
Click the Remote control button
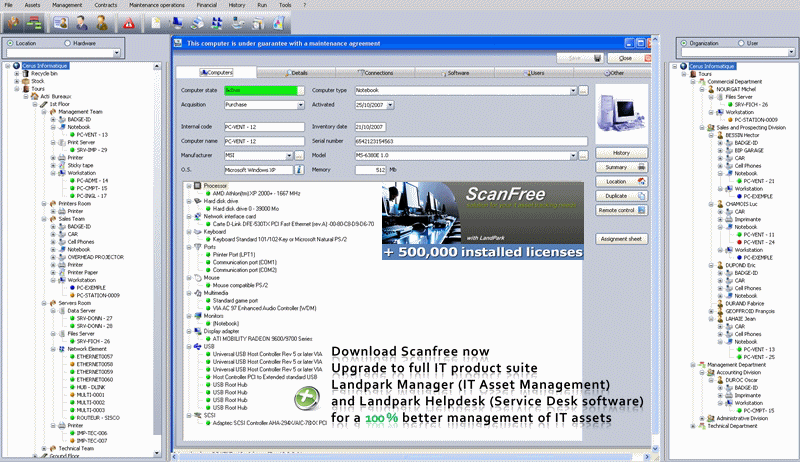[x=621, y=210]
